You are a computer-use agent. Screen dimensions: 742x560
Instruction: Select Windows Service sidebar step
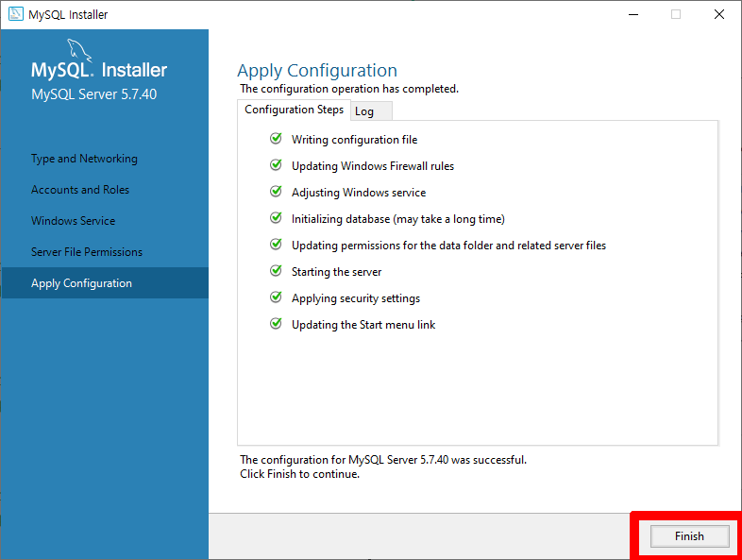[74, 221]
